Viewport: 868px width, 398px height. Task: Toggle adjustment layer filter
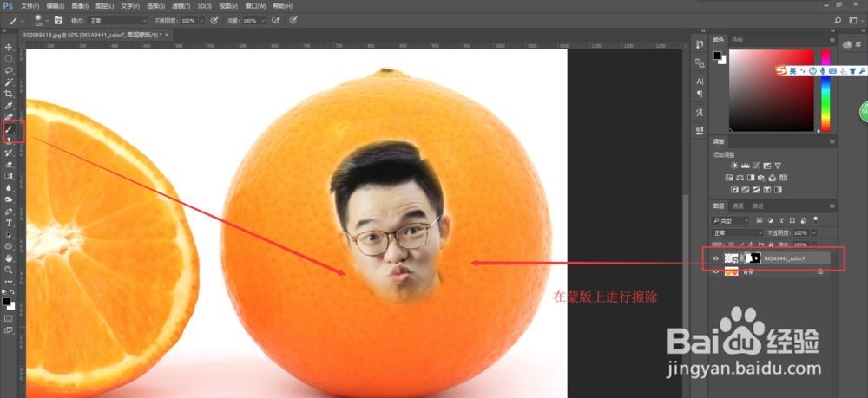click(770, 220)
